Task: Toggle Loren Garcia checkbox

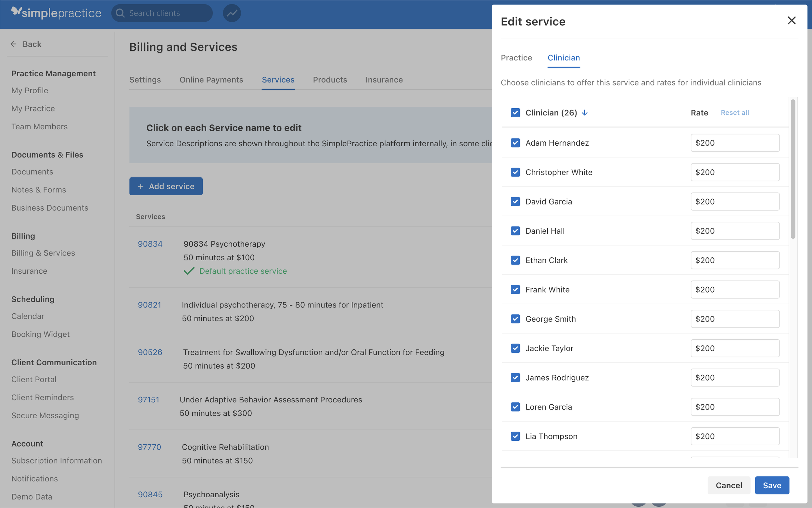Action: coord(515,407)
